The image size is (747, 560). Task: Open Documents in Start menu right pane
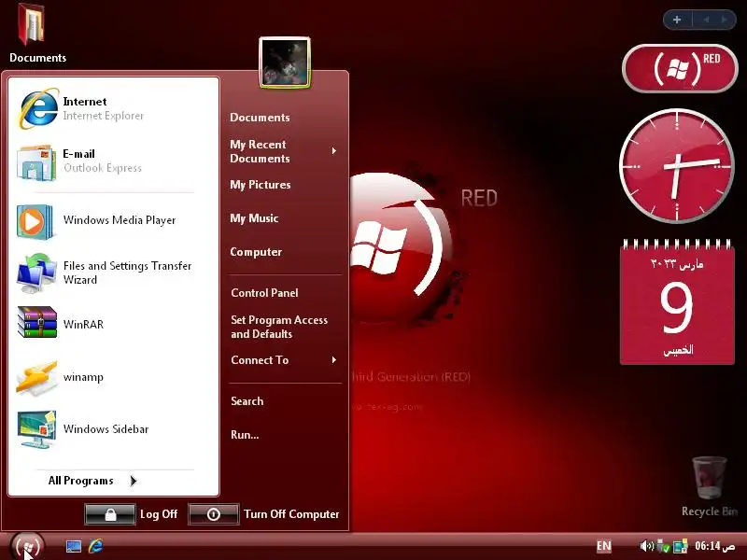click(x=260, y=118)
